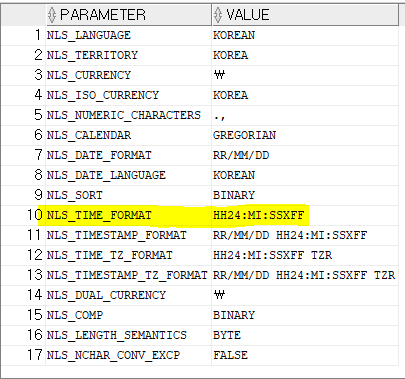
Task: Click the RR/MM/DD HH24:MI:SSXFF TZR value cell
Action: pyautogui.click(x=305, y=275)
